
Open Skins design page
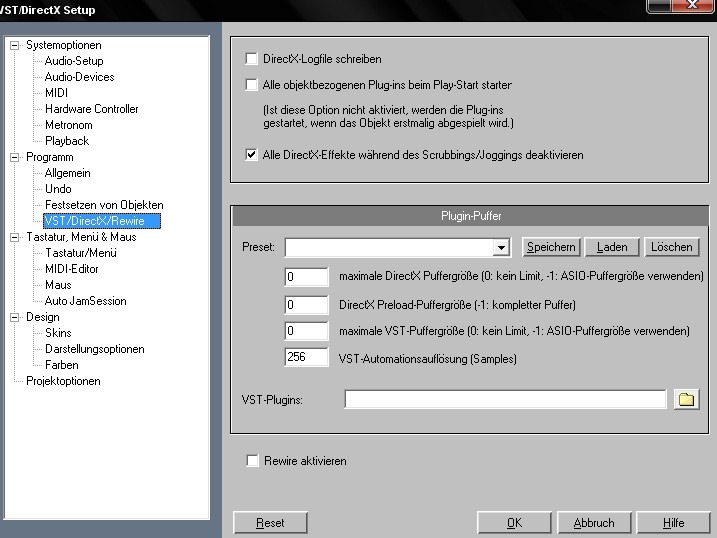click(58, 333)
